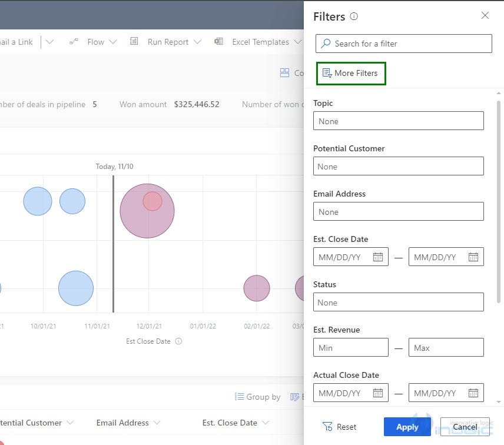This screenshot has width=504, height=445.
Task: Open Potential Customer column chevron
Action: point(70,423)
